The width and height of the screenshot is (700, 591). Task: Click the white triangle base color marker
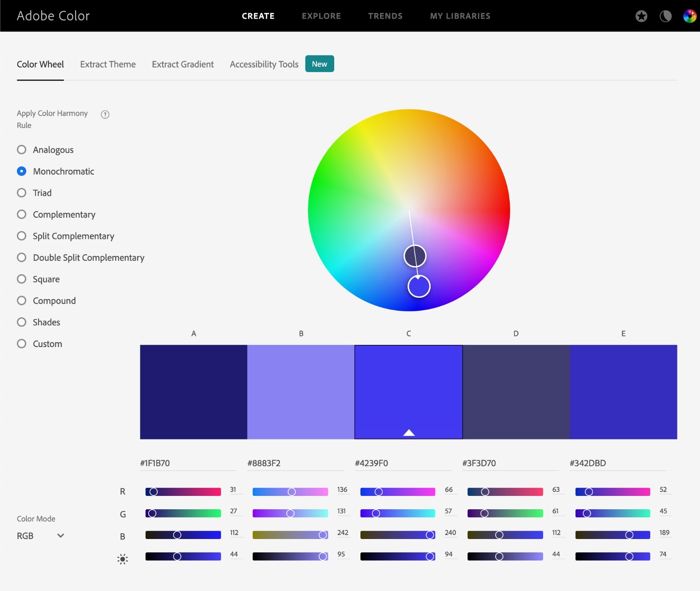[x=408, y=433]
